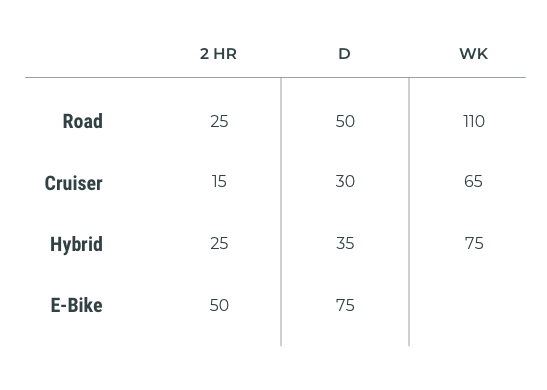
Task: Select the Road row label
Action: 83,121
